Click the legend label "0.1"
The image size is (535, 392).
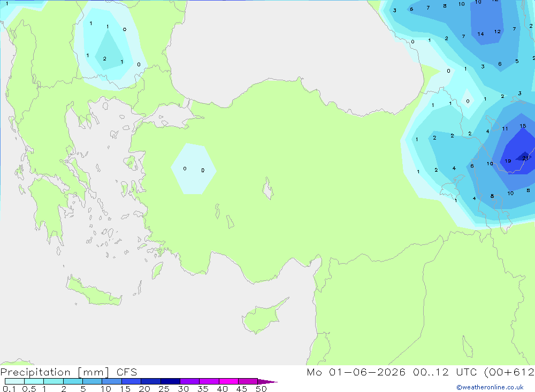point(9,389)
